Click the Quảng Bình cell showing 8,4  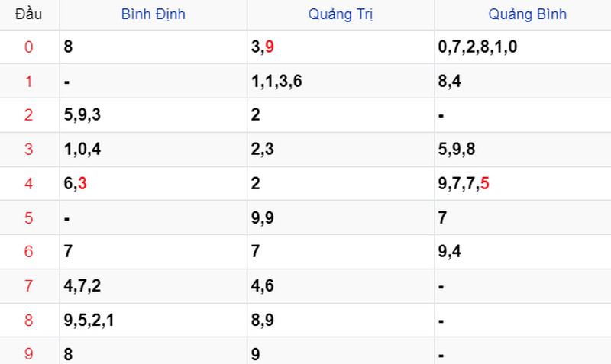[523, 81]
